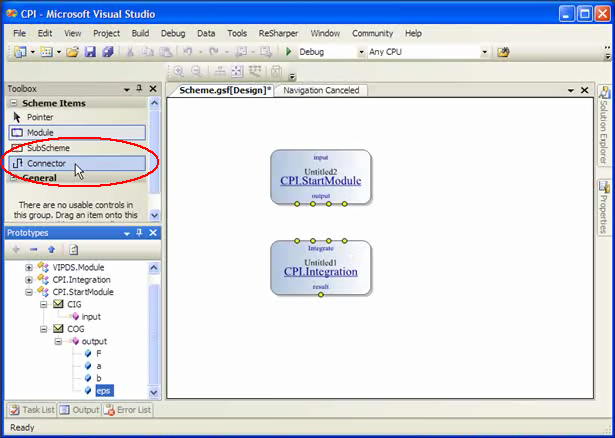The image size is (615, 438).
Task: Close the Toolbox panel
Action: pyautogui.click(x=153, y=89)
